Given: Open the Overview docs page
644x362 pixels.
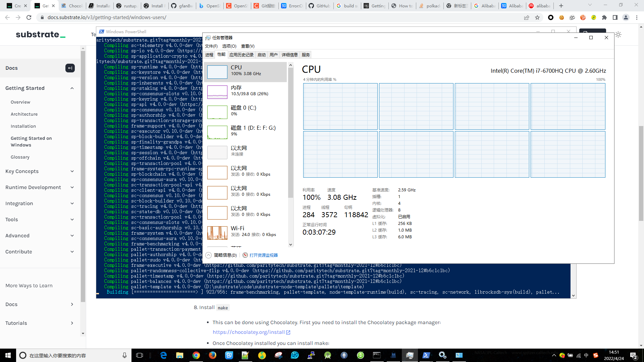Looking at the screenshot, I should point(20,102).
